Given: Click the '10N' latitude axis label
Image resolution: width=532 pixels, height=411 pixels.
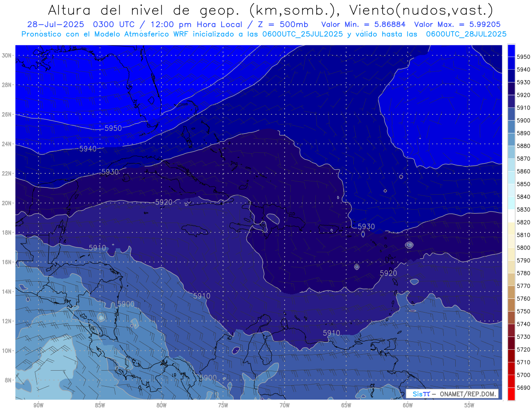Looking at the screenshot, I should pos(7,351).
